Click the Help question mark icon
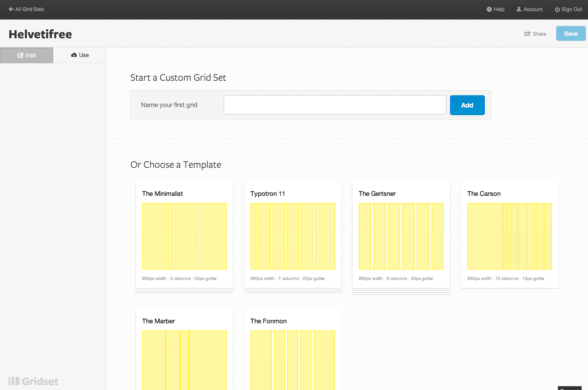588x390 pixels. tap(489, 9)
